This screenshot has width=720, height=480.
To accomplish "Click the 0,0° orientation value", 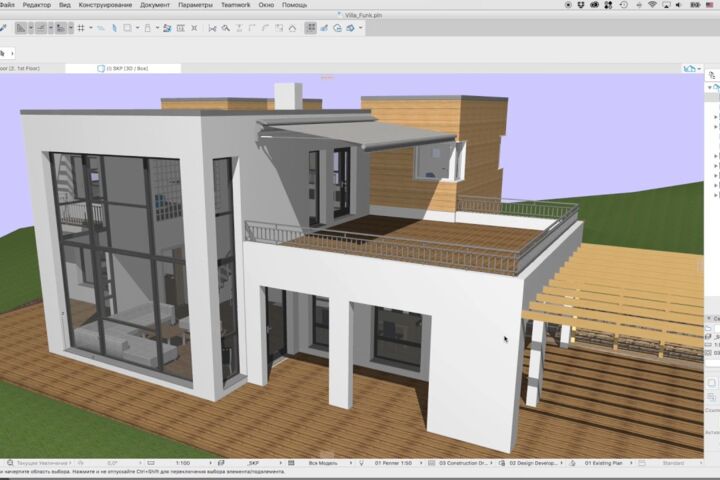I will pyautogui.click(x=112, y=463).
